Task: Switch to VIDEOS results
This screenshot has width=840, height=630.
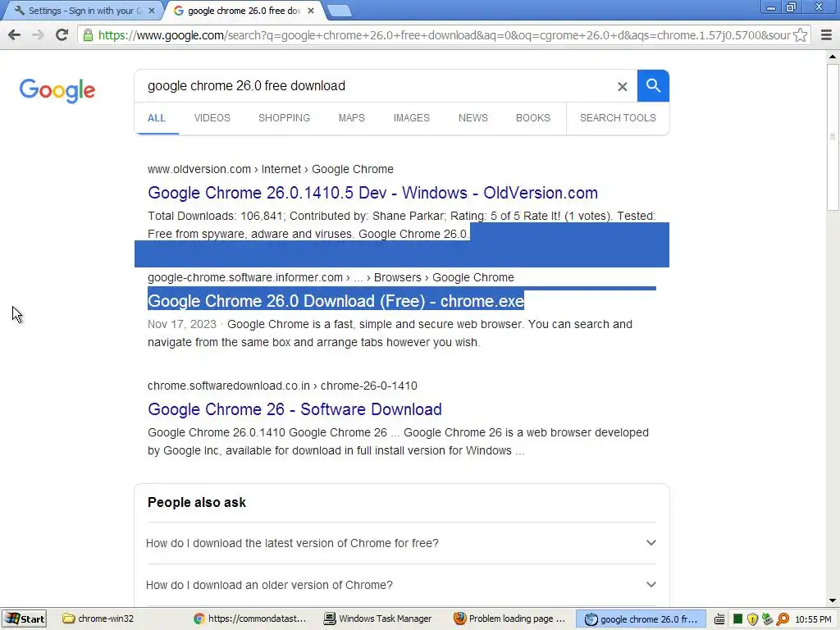Action: [x=212, y=118]
